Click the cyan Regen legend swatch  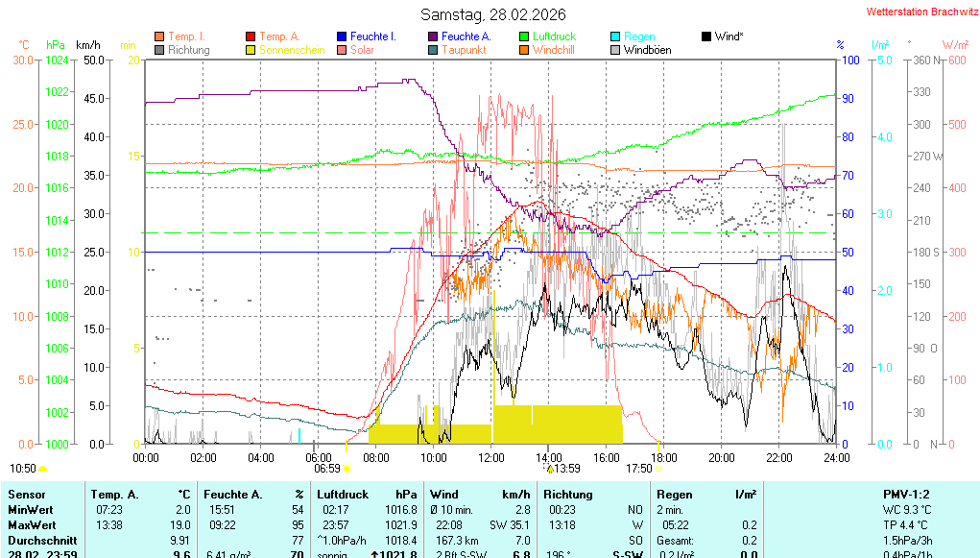pyautogui.click(x=615, y=36)
